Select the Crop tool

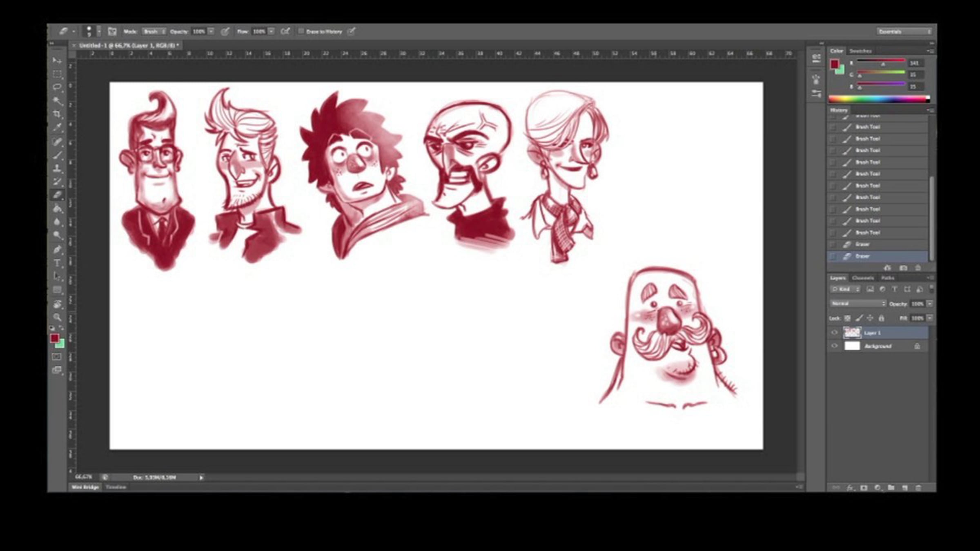(57, 114)
